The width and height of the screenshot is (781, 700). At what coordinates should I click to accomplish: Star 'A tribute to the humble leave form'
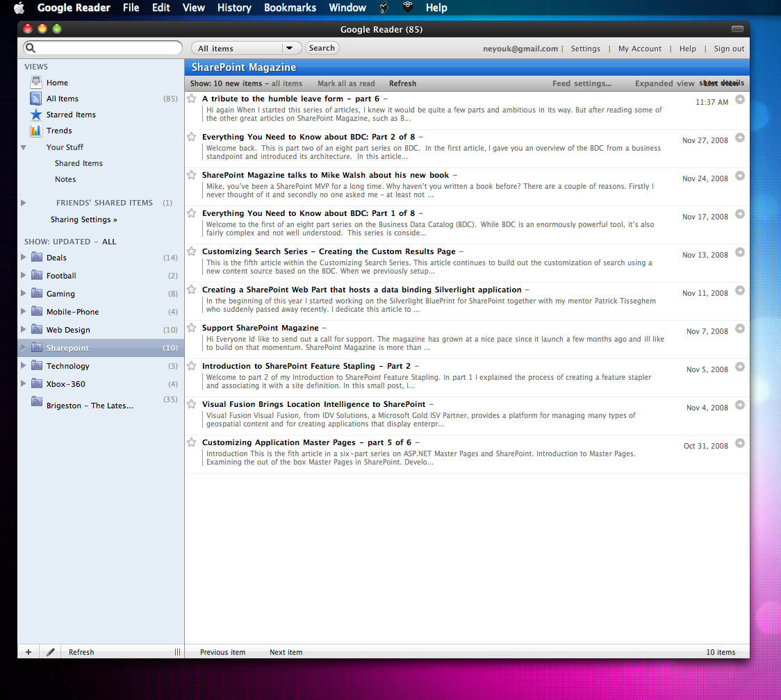[x=191, y=99]
